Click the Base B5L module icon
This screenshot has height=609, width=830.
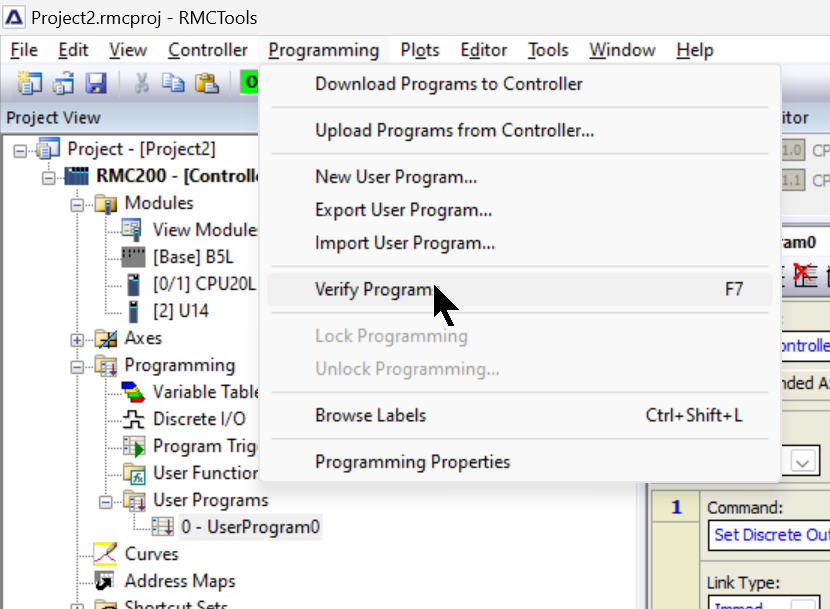133,257
